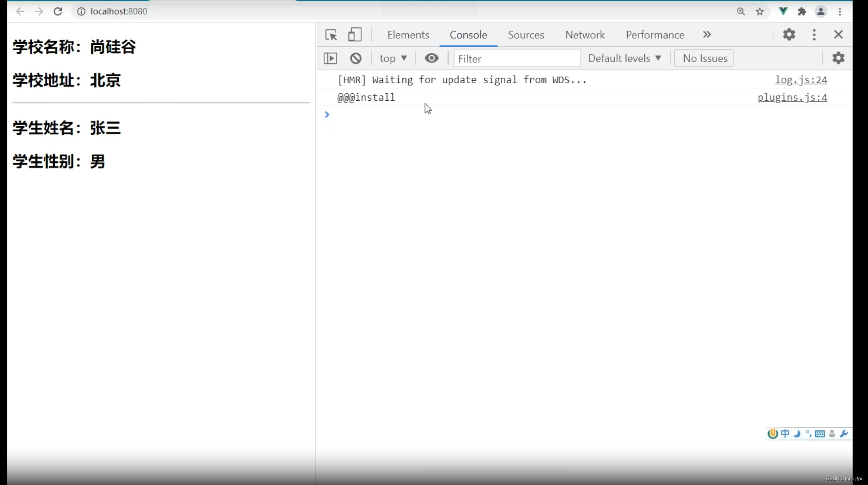Open the Chrome three-dot menu
This screenshot has width=868, height=485.
coord(840,11)
